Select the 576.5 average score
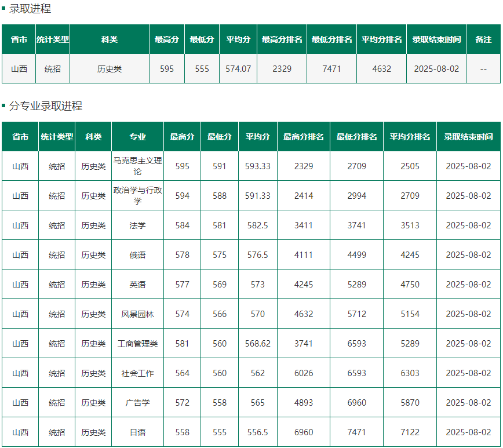The height and width of the screenshot is (448, 503). 258,255
